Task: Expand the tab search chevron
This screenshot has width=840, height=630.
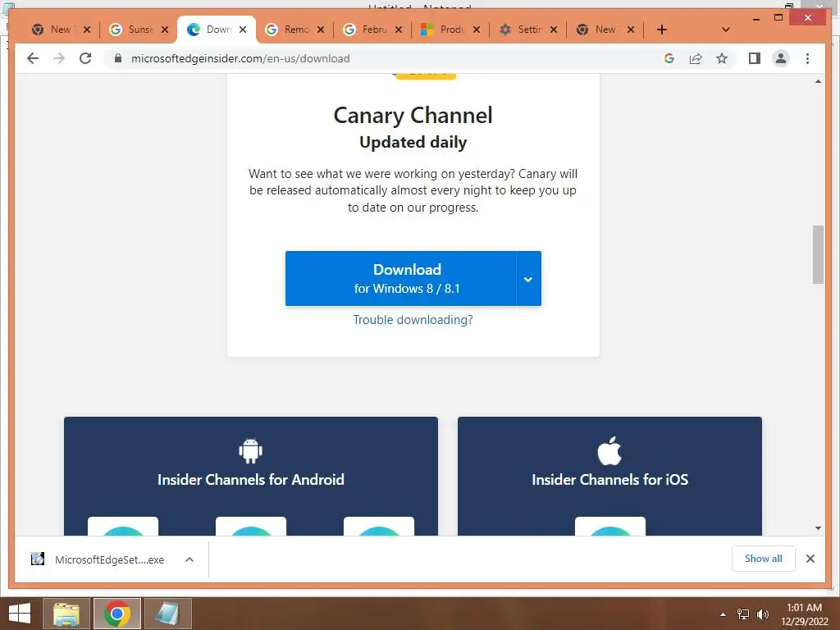Action: coord(725,30)
